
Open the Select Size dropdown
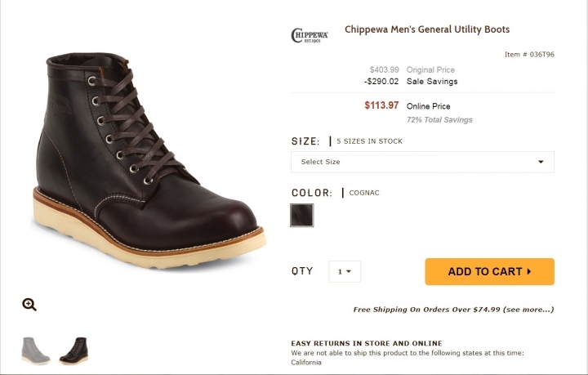point(422,162)
